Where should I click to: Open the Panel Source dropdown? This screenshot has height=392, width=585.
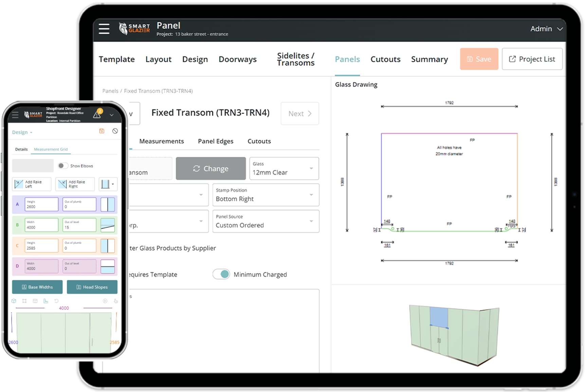[266, 221]
